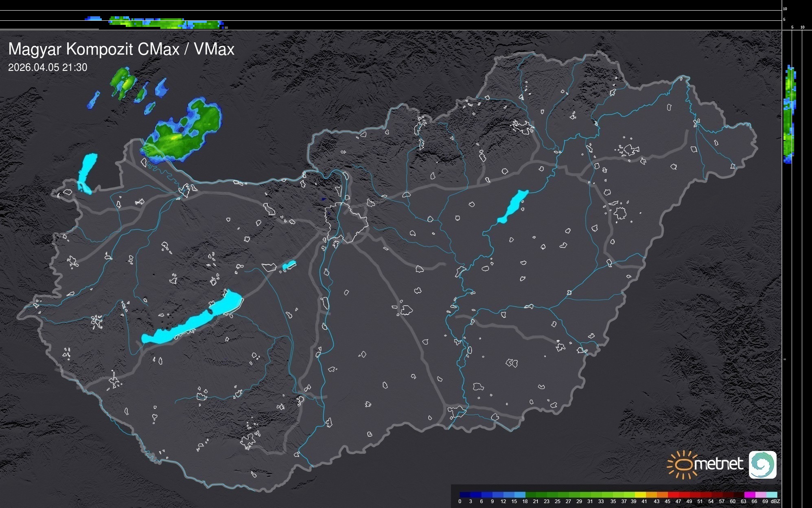Click the metnet wordmark text
Viewport: 812px width, 508px height.
[x=719, y=464]
